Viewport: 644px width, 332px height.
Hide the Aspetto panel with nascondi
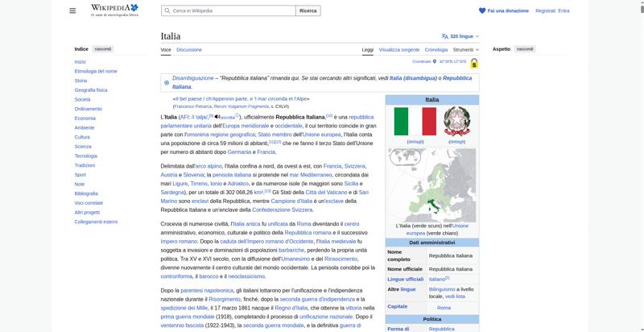[525, 49]
